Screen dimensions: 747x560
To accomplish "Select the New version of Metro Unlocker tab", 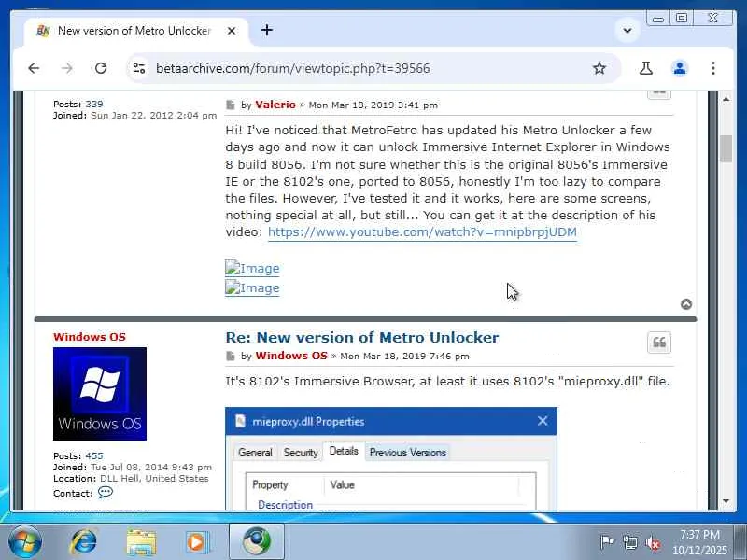I will [135, 31].
